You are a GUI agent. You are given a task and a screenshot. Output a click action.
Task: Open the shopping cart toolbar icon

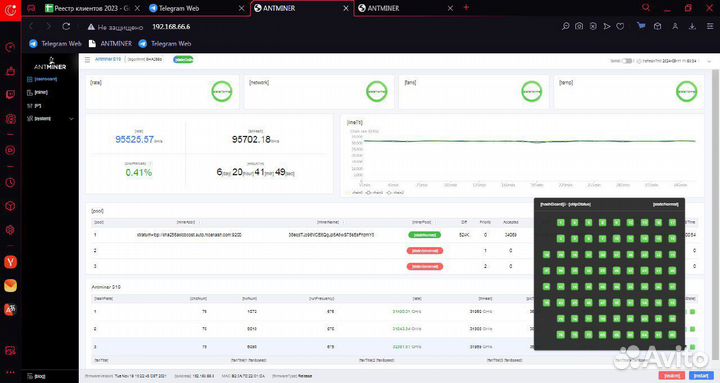[x=641, y=27]
